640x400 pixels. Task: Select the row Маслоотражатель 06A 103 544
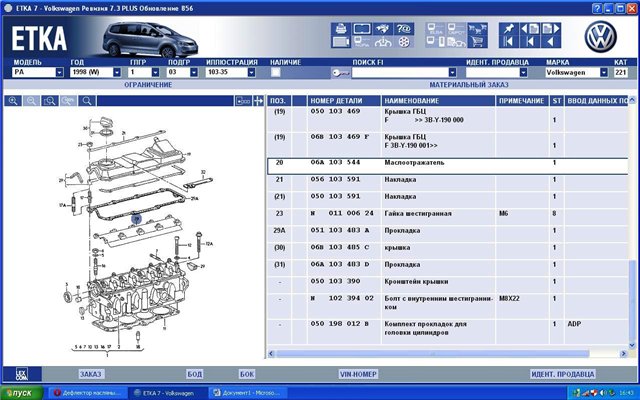447,166
